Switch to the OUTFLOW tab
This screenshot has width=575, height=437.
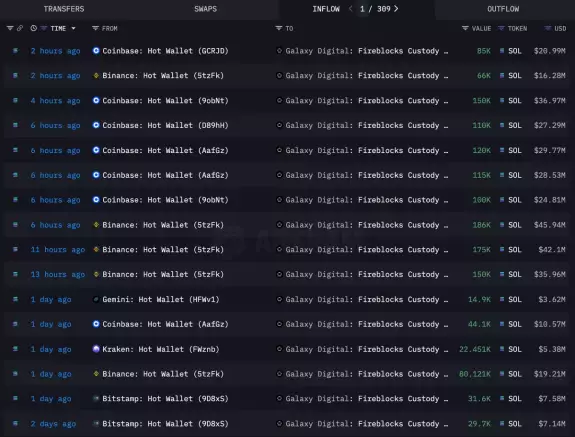point(503,9)
